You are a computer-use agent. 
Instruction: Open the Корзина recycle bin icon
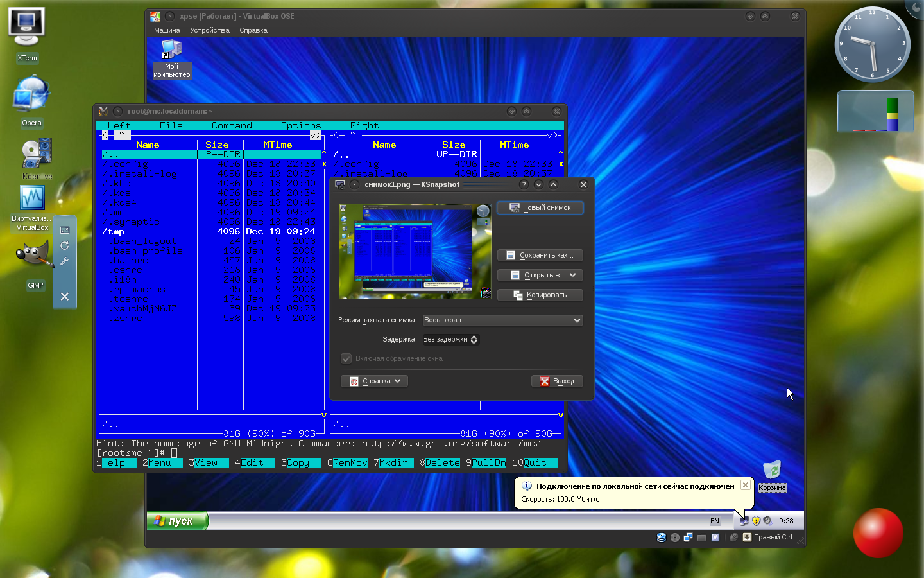[x=772, y=476]
